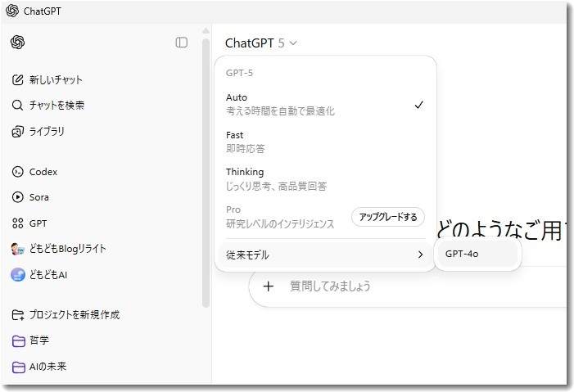Expand the 従来モデル submenu chevron

pyautogui.click(x=420, y=255)
